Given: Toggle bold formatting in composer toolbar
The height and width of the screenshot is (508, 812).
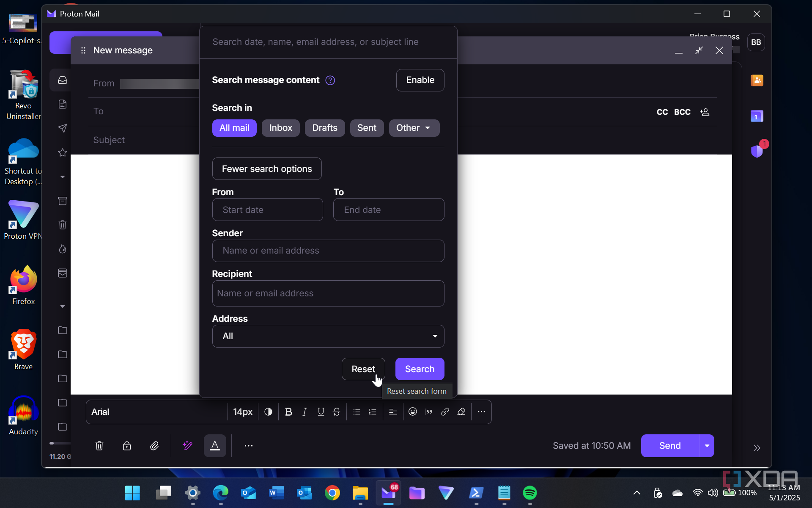Looking at the screenshot, I should tap(288, 412).
